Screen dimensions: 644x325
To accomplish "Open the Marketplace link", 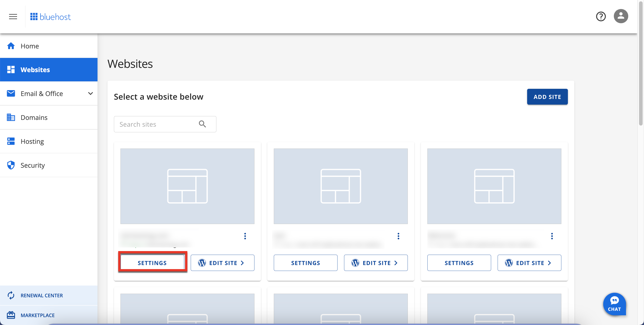I will click(x=49, y=315).
